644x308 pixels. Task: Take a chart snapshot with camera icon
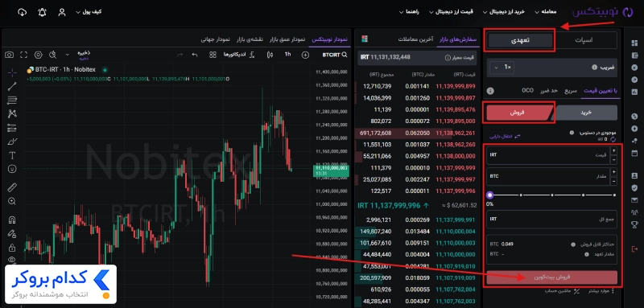pos(9,55)
